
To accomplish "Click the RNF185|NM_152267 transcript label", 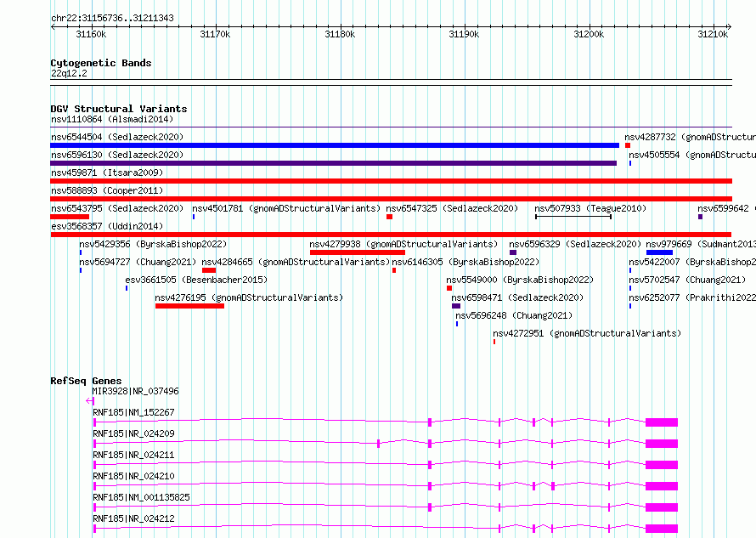I will [x=133, y=412].
